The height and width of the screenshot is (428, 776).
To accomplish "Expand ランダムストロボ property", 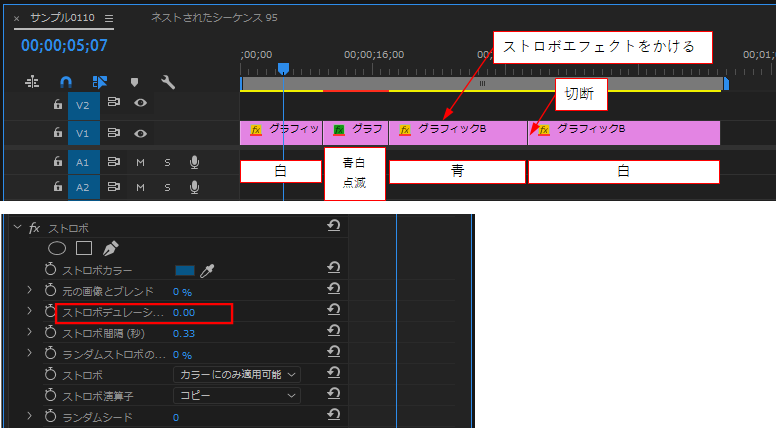I will 29,353.
